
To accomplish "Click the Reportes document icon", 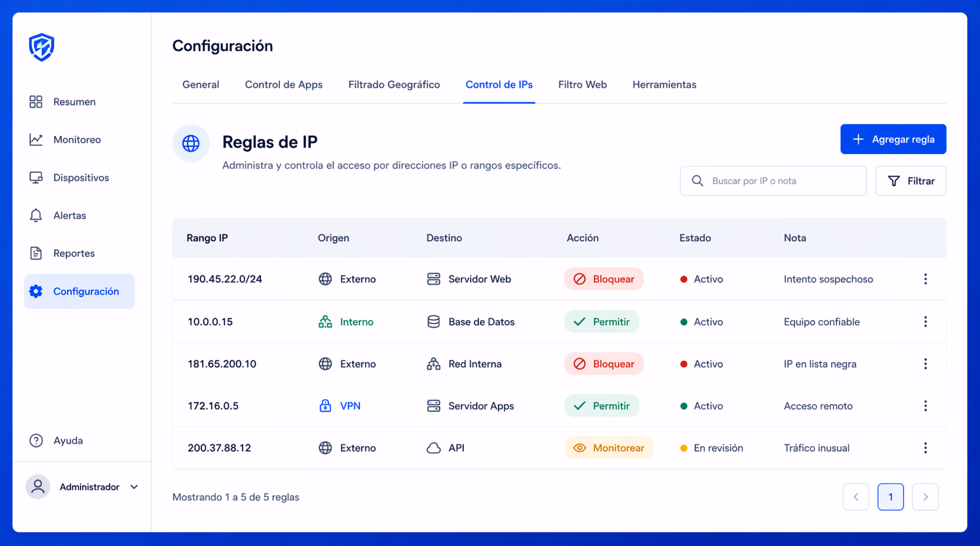I will click(36, 253).
